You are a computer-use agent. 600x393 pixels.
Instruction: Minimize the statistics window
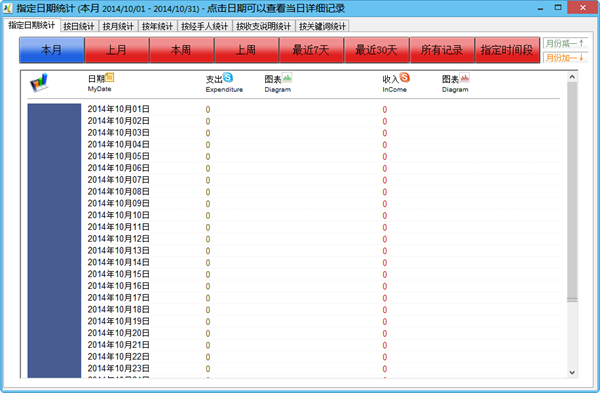tap(540, 8)
